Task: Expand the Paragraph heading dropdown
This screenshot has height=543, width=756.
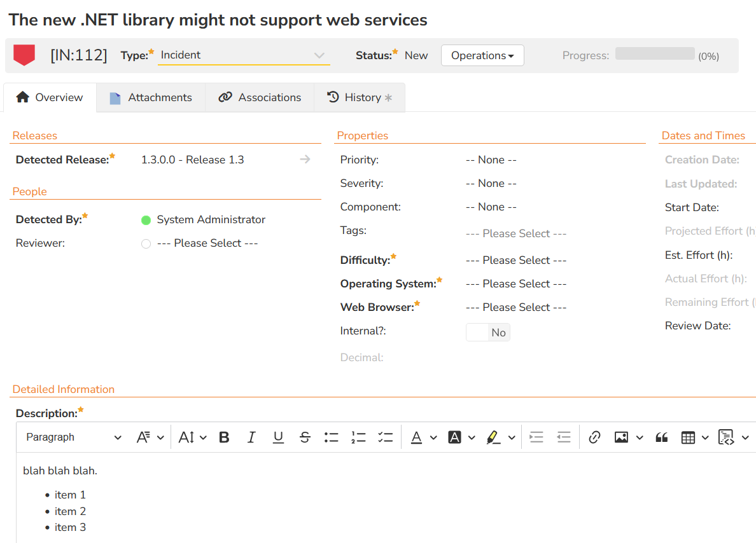Action: click(73, 437)
